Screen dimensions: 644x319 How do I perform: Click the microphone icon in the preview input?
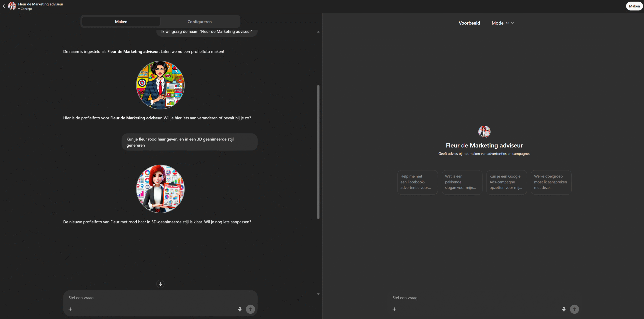[x=564, y=309]
